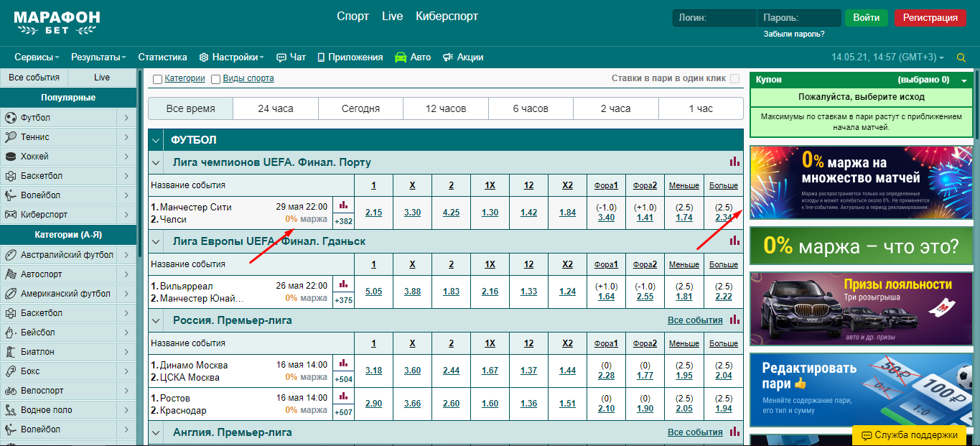Image resolution: width=980 pixels, height=446 pixels.
Task: Click the Забыли пароль? link
Action: [x=793, y=34]
